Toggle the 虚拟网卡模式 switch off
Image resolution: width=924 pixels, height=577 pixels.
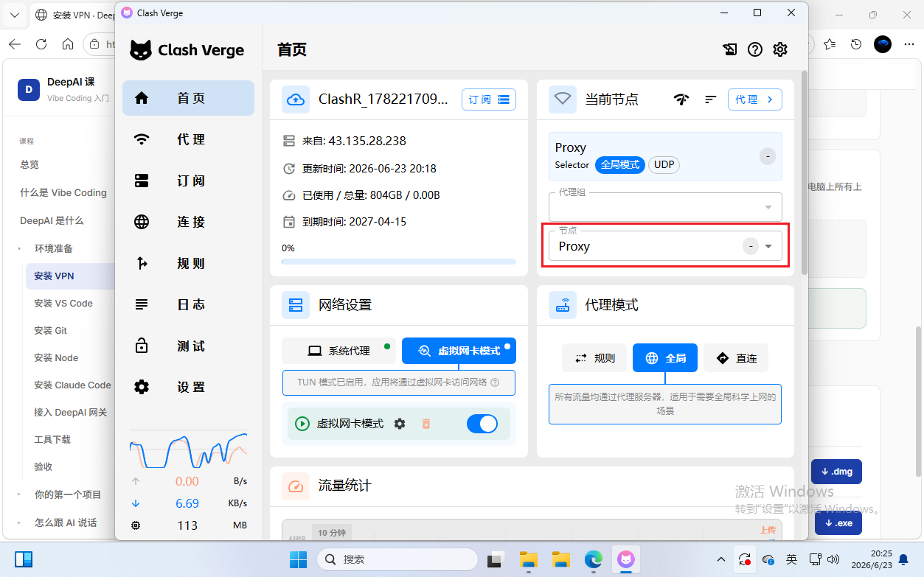click(482, 424)
